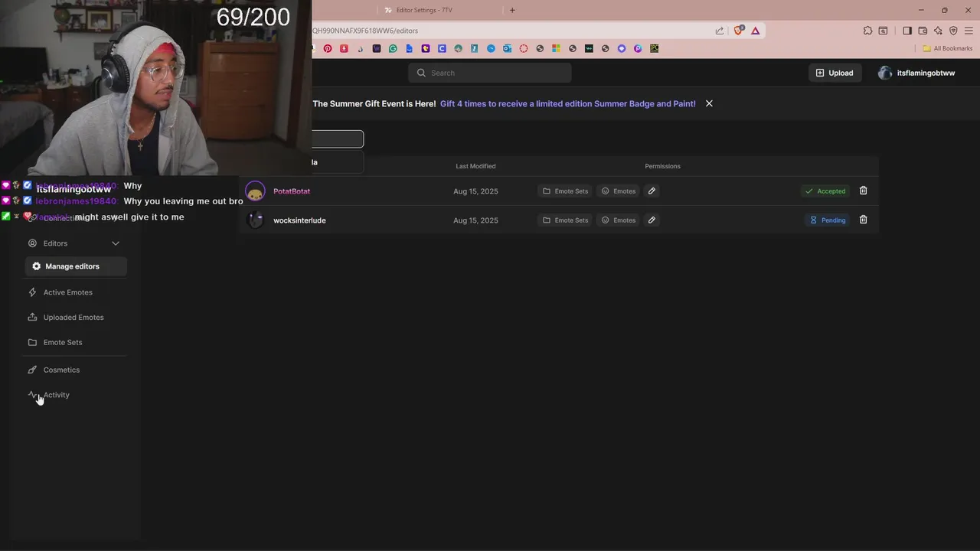The width and height of the screenshot is (980, 551).
Task: Open Activity page
Action: coord(56,395)
